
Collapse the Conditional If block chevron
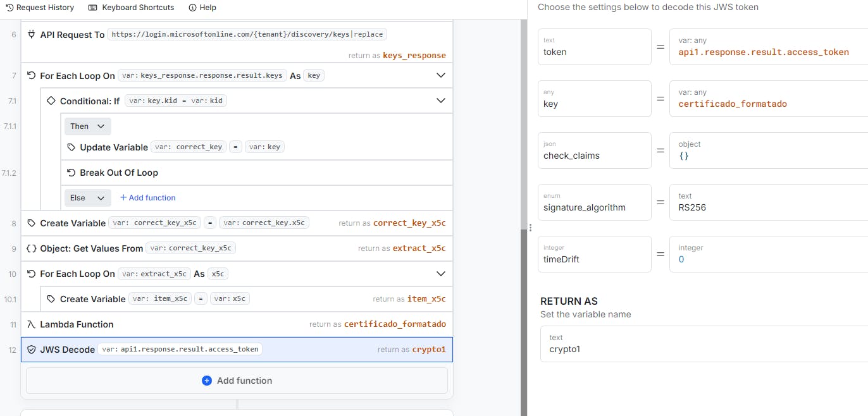tap(441, 101)
